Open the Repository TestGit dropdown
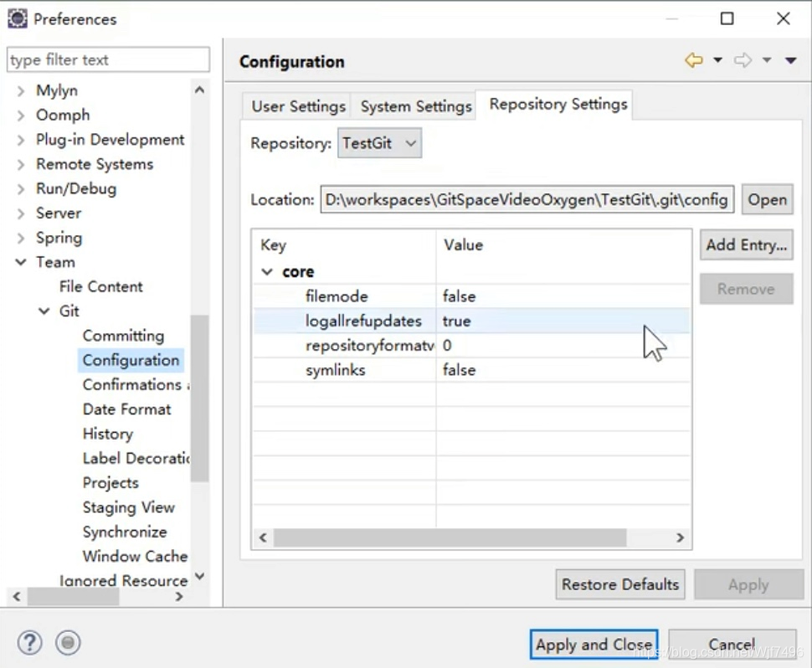This screenshot has width=812, height=668. tap(379, 143)
